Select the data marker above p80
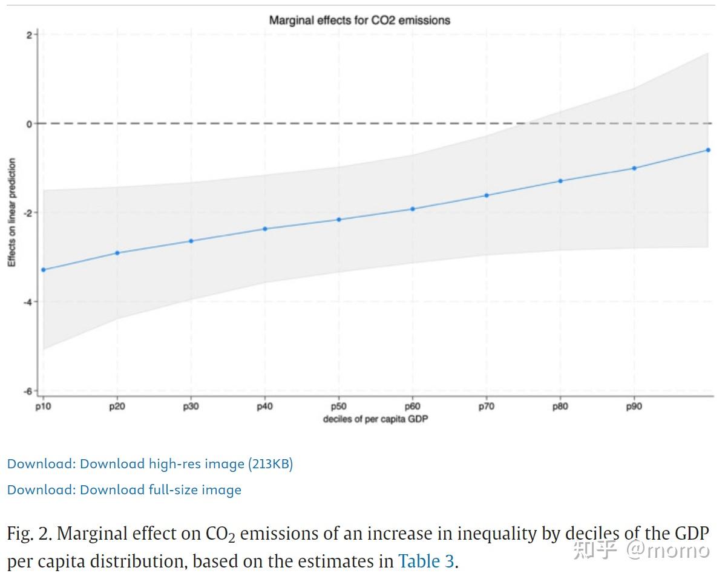 click(x=560, y=181)
